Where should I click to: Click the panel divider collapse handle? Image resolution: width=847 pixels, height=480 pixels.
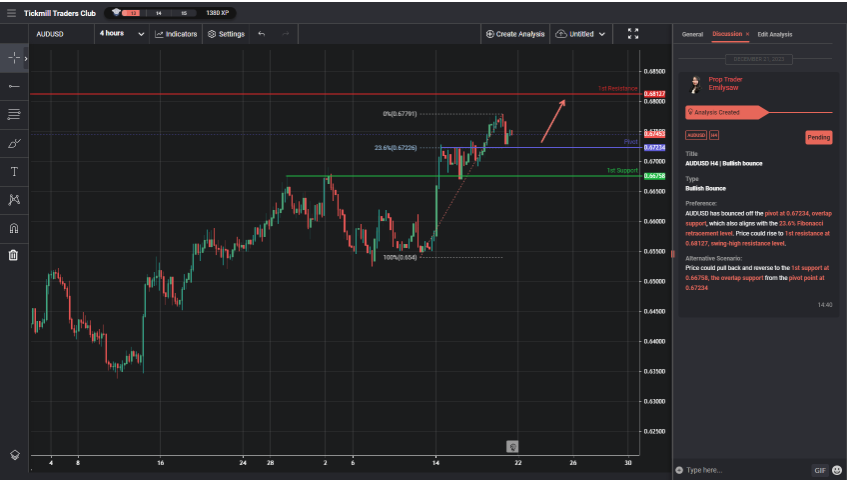(673, 254)
